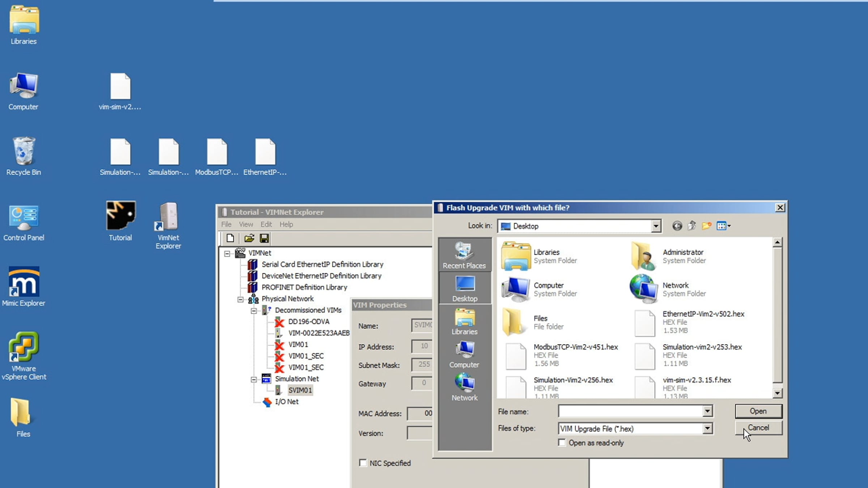The width and height of the screenshot is (868, 488).
Task: Select Recent Places in the places bar
Action: [464, 255]
